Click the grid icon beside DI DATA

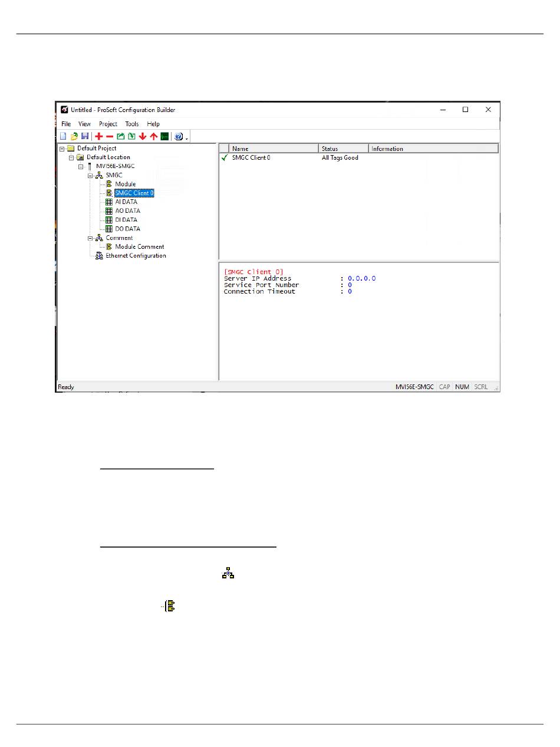[109, 220]
